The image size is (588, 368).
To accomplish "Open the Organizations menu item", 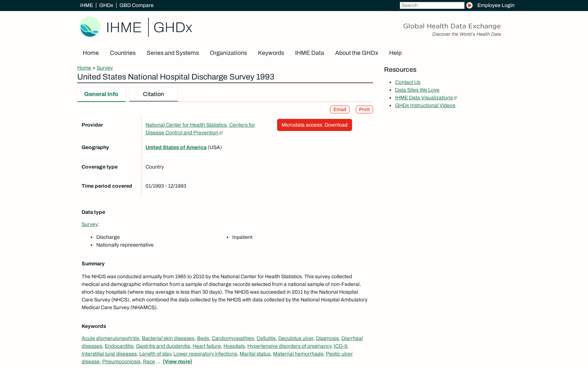I will coord(228,53).
